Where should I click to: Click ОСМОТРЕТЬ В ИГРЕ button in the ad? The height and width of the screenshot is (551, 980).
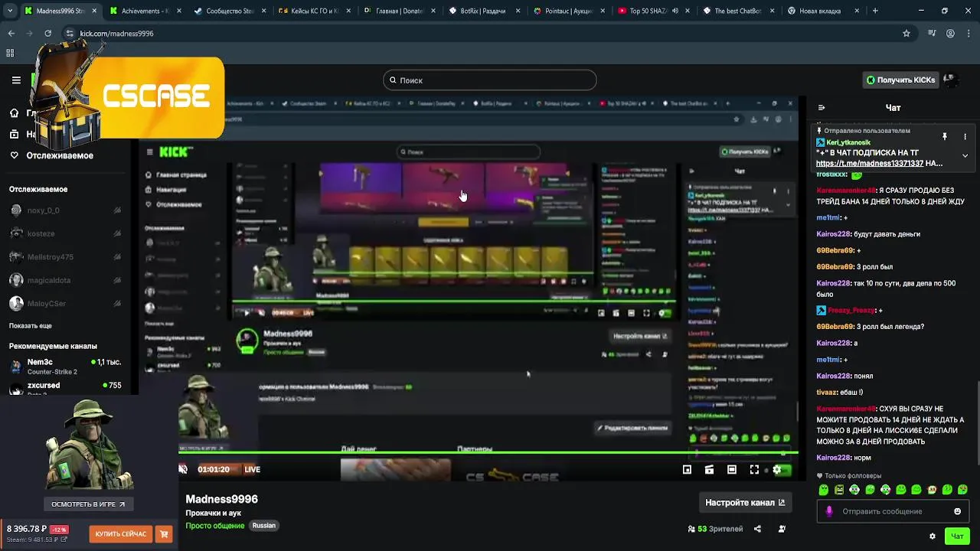coord(88,504)
